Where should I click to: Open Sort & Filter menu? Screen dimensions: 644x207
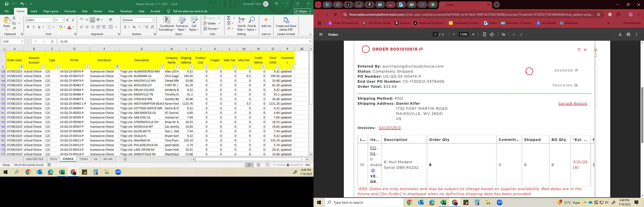coord(241,24)
